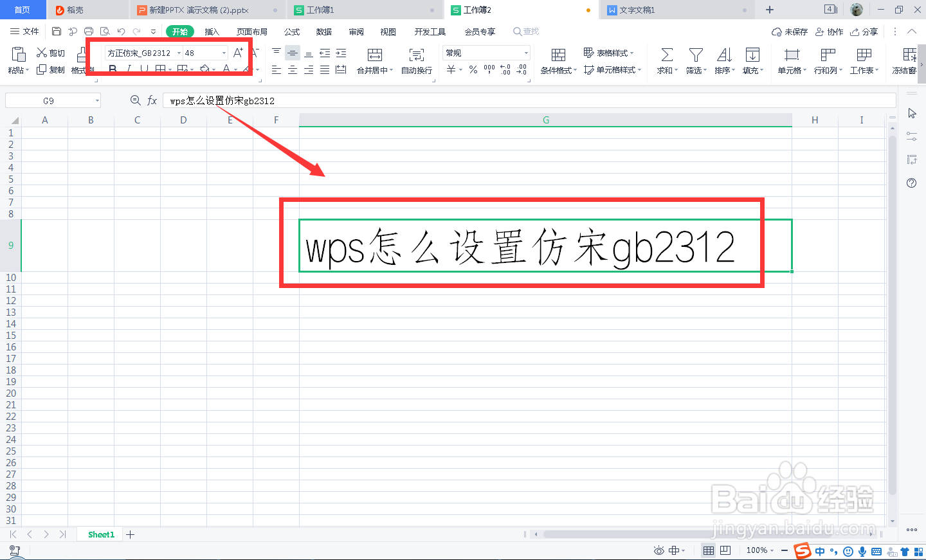
Task: Toggle align text left
Action: 277,69
